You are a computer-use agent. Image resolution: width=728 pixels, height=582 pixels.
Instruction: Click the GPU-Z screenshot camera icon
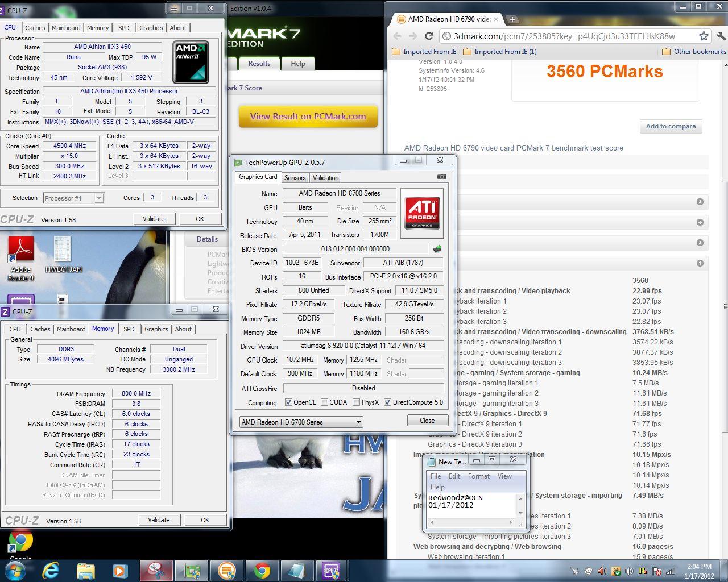coord(441,177)
